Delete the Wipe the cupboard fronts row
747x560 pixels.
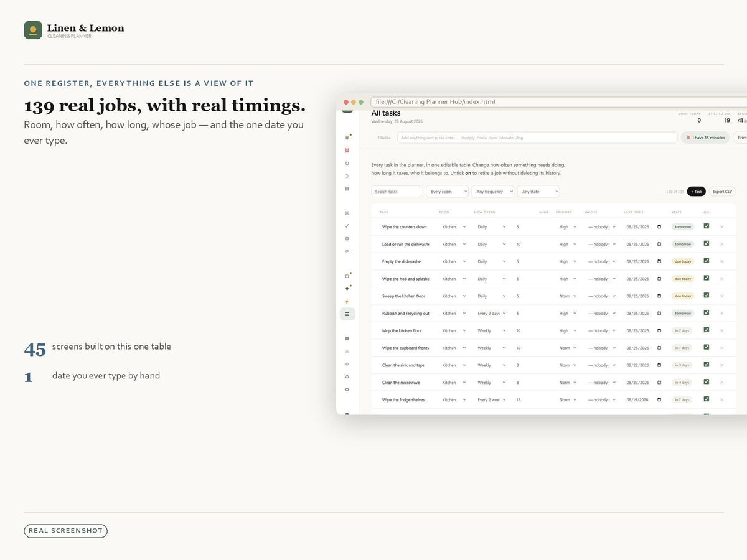pyautogui.click(x=721, y=348)
